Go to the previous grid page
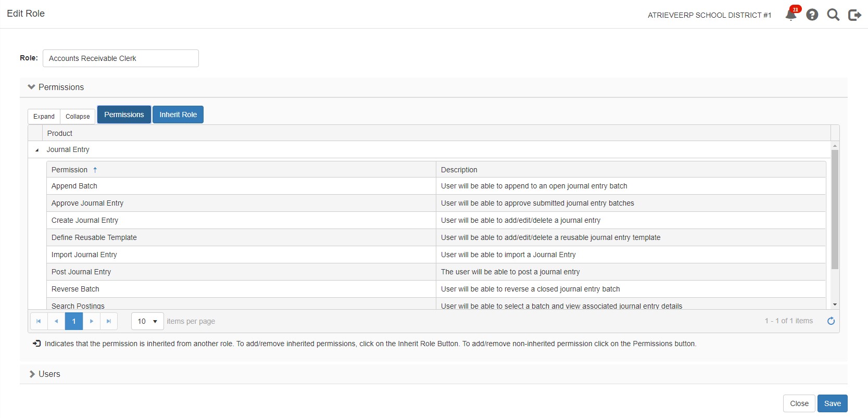Screen dimensions: 868x418 tap(56, 321)
